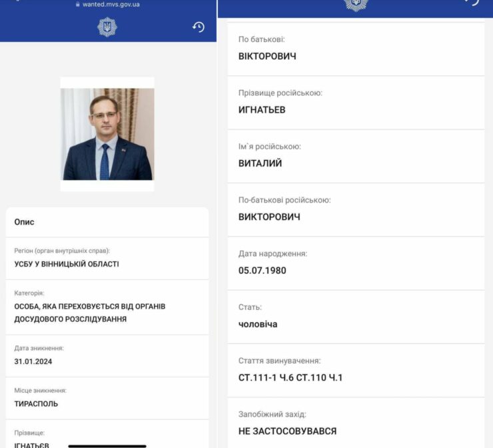Select the patronymic ВІКТОРОВИЧ row
The height and width of the screenshot is (448, 493).
(x=356, y=49)
